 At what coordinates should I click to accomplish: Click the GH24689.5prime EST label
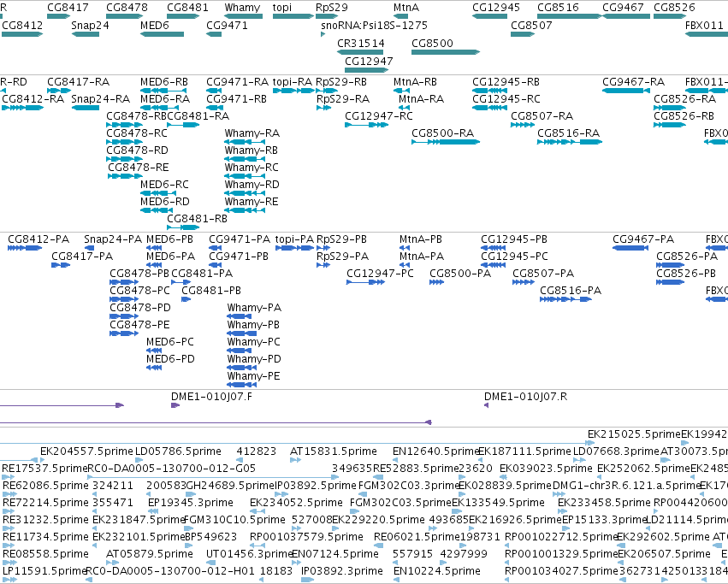pos(230,486)
